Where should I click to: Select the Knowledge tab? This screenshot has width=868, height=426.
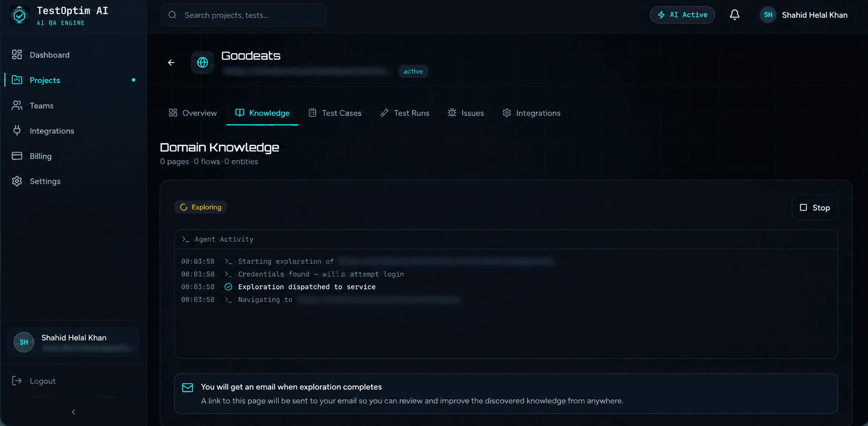click(262, 113)
